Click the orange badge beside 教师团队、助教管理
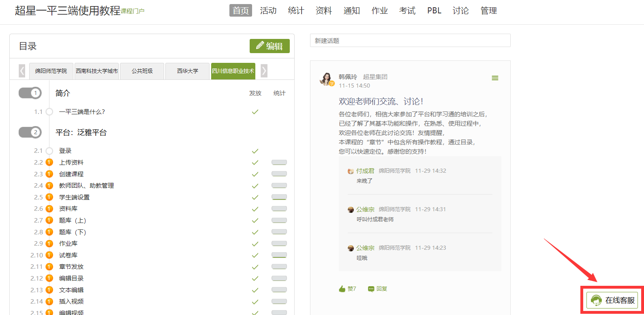 49,185
